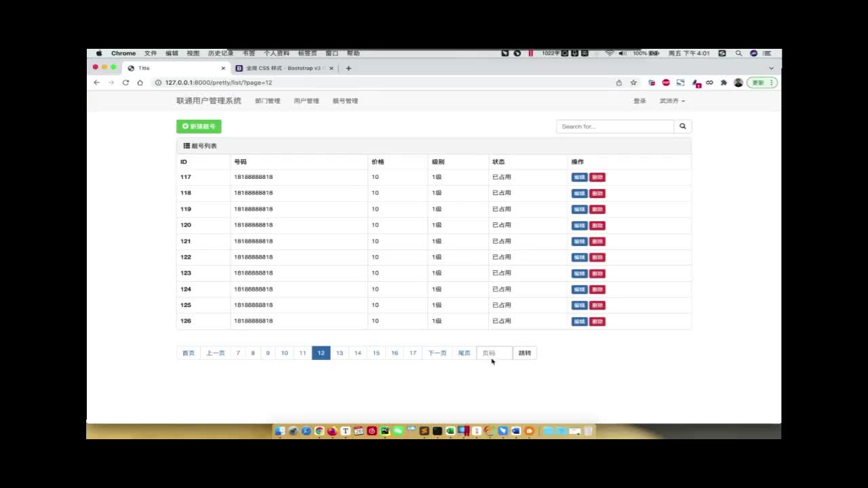Open the 视图 menu
The width and height of the screenshot is (868, 488).
pos(193,53)
